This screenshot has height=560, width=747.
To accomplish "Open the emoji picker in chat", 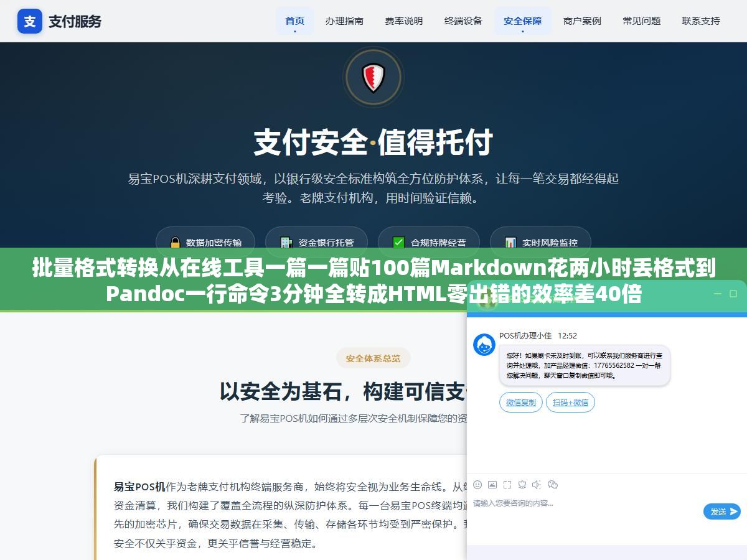I will click(x=477, y=485).
